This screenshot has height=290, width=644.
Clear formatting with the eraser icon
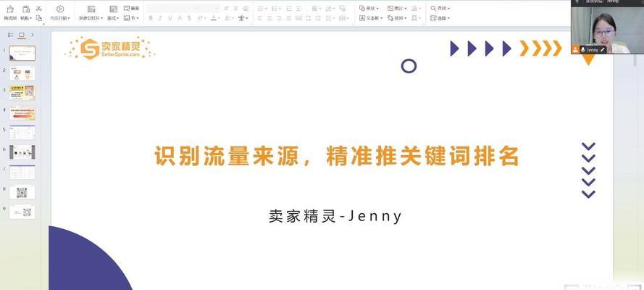246,8
